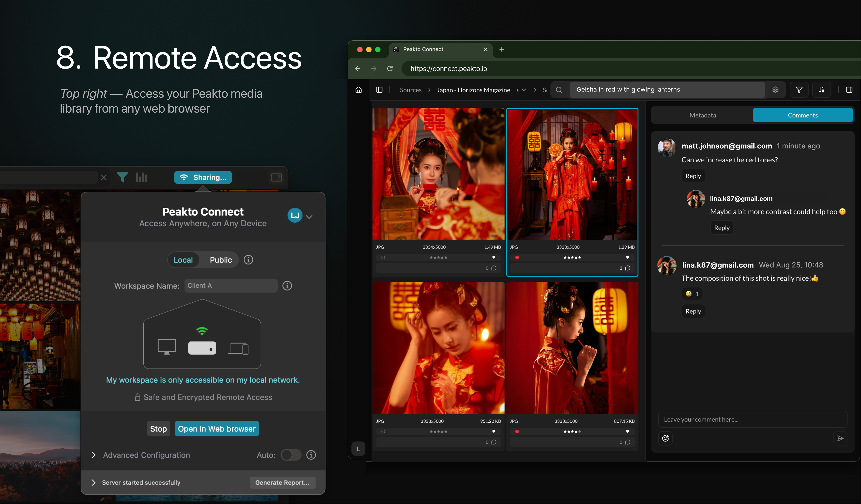
Task: Click the emoji reaction icon below comment box
Action: (665, 438)
